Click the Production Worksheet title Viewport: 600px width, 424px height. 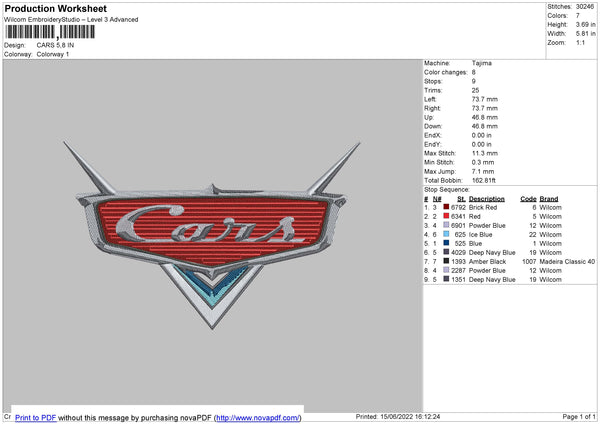tap(55, 8)
